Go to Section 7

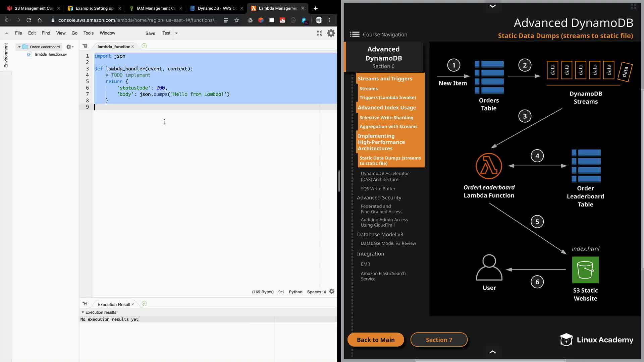[439, 340]
